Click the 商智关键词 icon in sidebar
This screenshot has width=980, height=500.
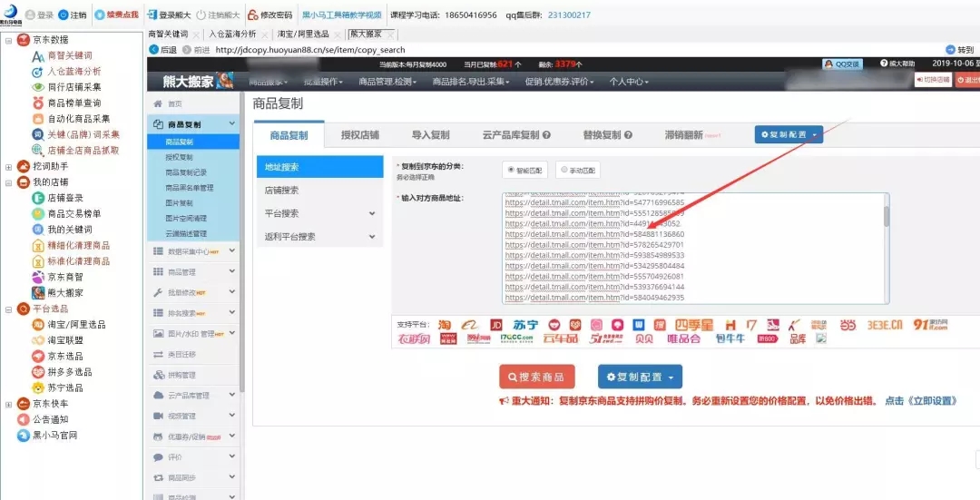(38, 56)
